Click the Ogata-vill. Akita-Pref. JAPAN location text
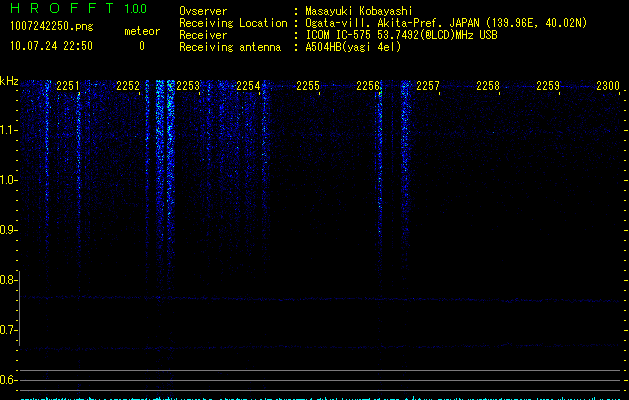The width and height of the screenshot is (629, 400). (446, 23)
